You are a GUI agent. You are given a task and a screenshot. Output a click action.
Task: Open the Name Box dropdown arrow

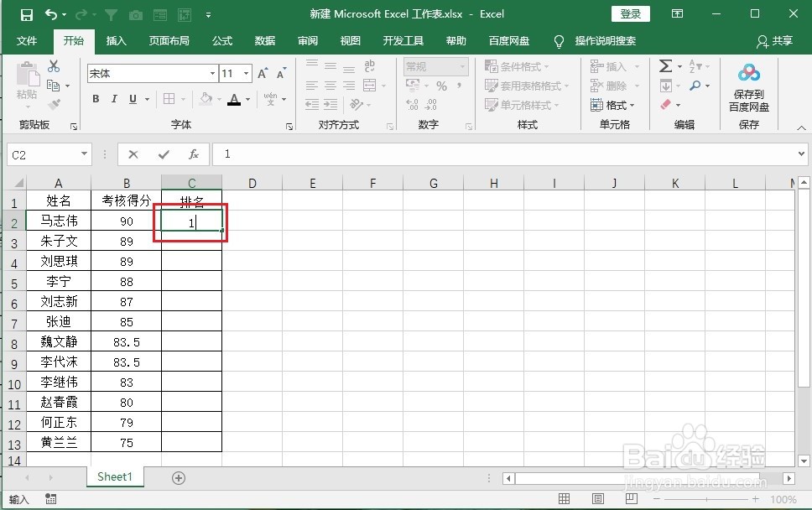click(x=84, y=154)
